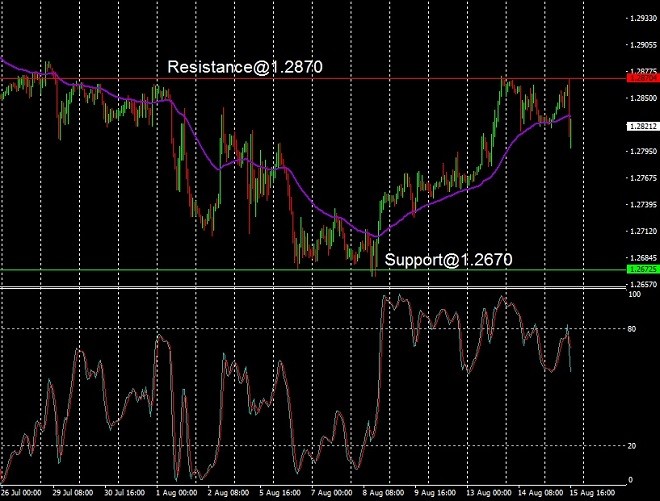Click the 1.27395 price axis value
Screen dimensions: 660x501
click(x=643, y=205)
